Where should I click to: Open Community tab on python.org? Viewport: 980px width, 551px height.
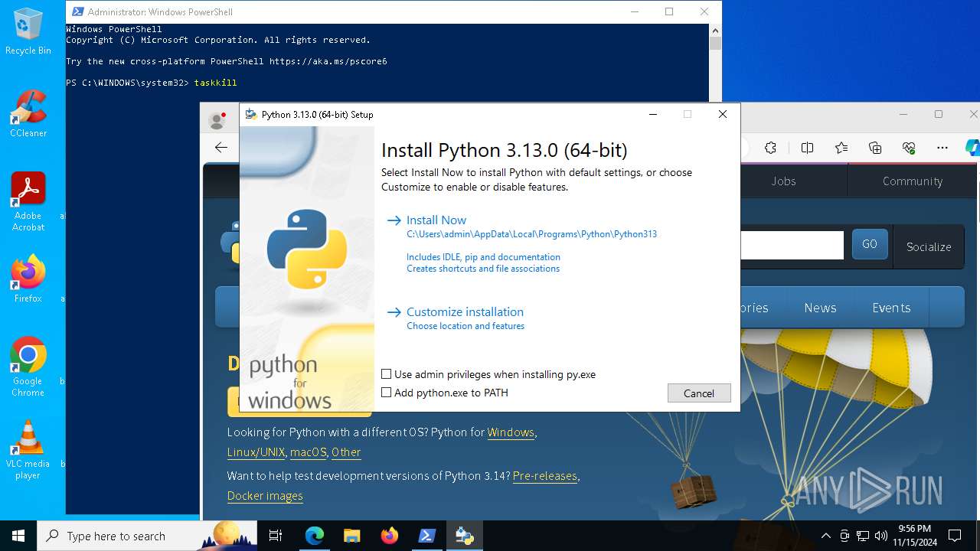click(912, 181)
